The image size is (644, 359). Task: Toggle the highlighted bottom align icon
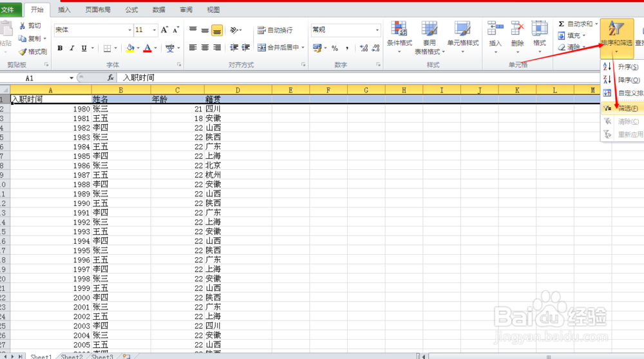tap(217, 30)
